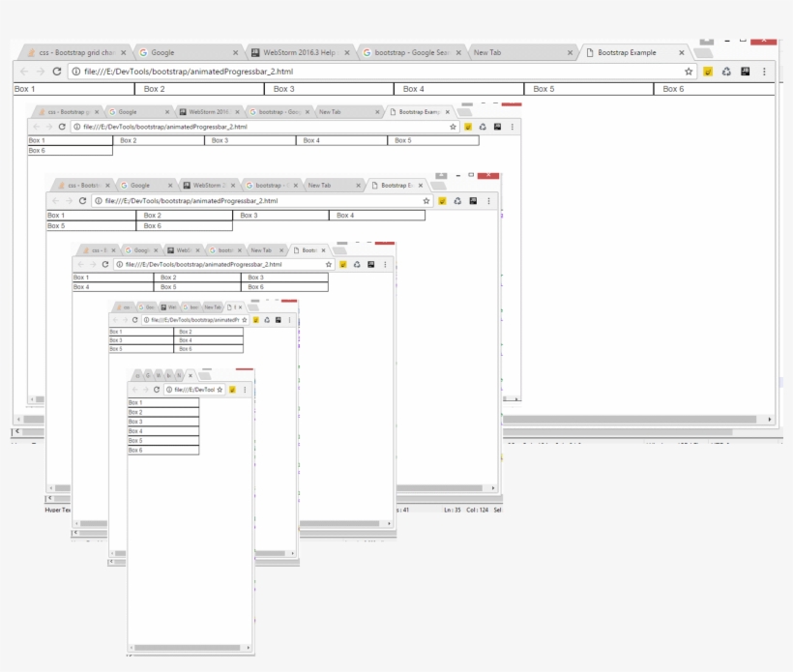Click the page info icon before the file URL

pyautogui.click(x=74, y=70)
